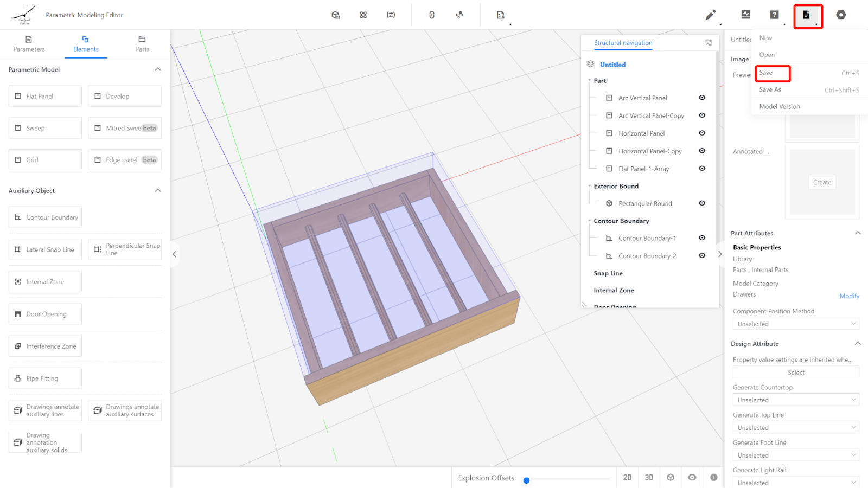This screenshot has width=868, height=488.
Task: Click the Explosion Offsets slider handle
Action: click(526, 480)
